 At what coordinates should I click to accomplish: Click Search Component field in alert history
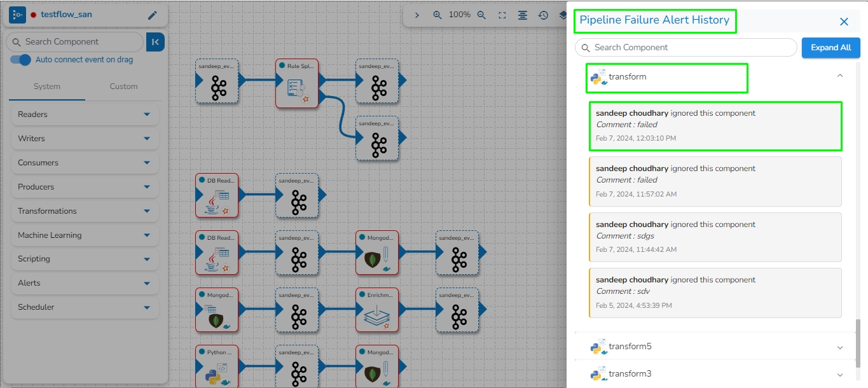click(685, 48)
